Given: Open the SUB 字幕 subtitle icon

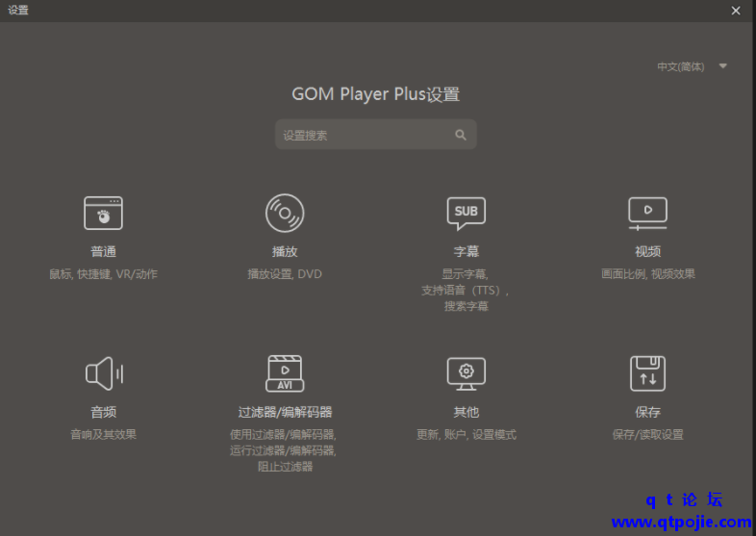Looking at the screenshot, I should click(466, 213).
